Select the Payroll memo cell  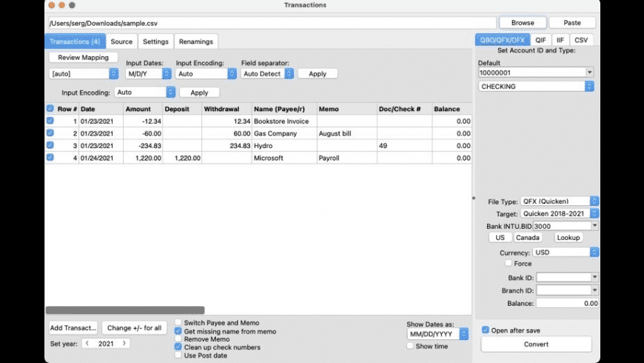point(347,158)
